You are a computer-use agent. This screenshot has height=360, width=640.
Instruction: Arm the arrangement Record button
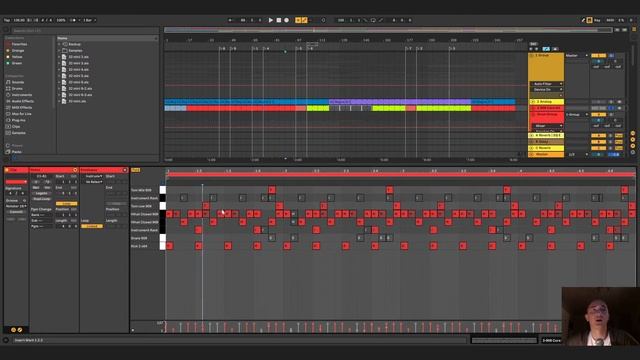pyautogui.click(x=287, y=20)
